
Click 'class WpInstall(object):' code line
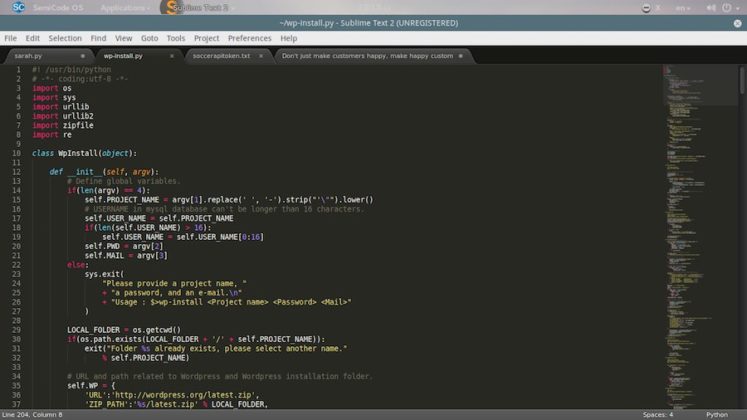[x=84, y=153]
